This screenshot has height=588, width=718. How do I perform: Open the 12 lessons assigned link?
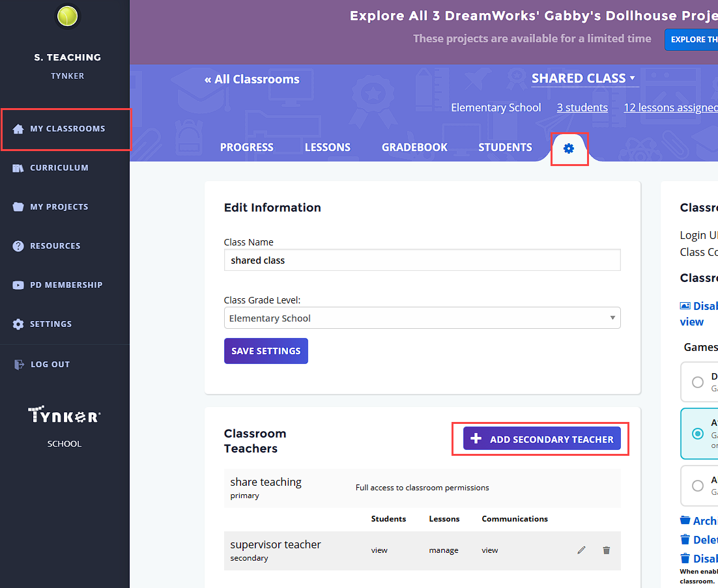click(670, 107)
